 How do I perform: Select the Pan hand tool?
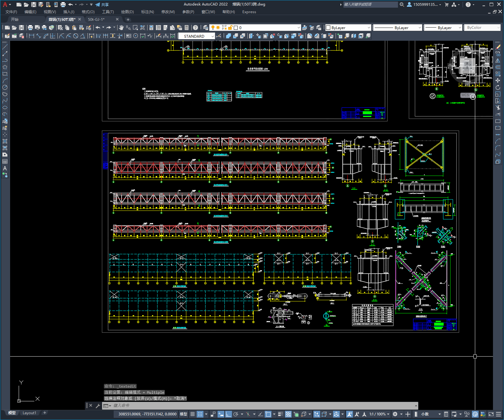[x=121, y=28]
